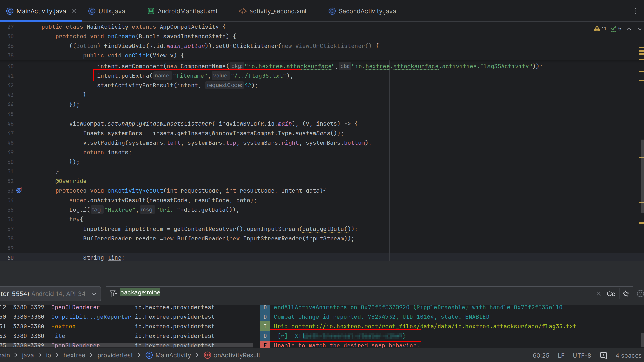The width and height of the screenshot is (644, 362).
Task: Click the editor vertical scrollbar
Action: click(642, 176)
